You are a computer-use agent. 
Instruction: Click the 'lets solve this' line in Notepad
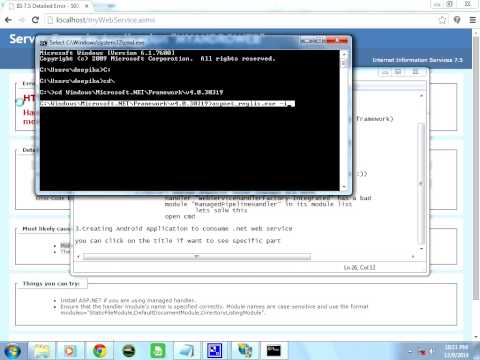[221, 210]
